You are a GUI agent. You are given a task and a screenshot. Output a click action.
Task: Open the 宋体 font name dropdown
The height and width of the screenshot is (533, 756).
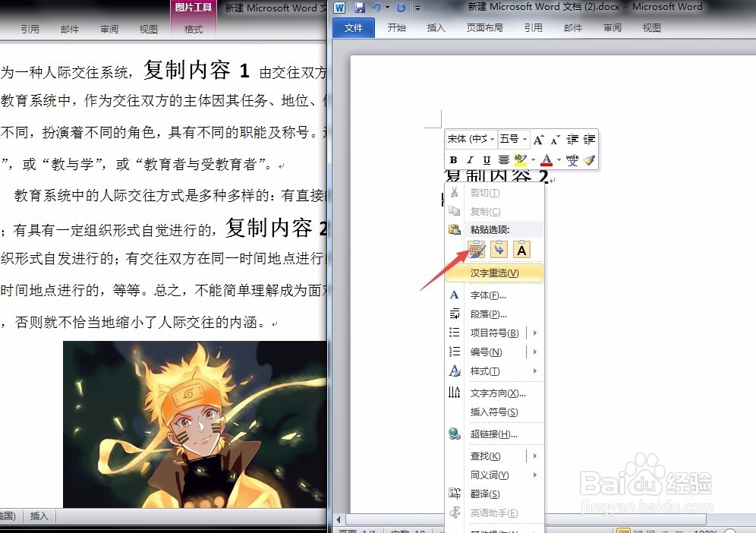pos(493,140)
